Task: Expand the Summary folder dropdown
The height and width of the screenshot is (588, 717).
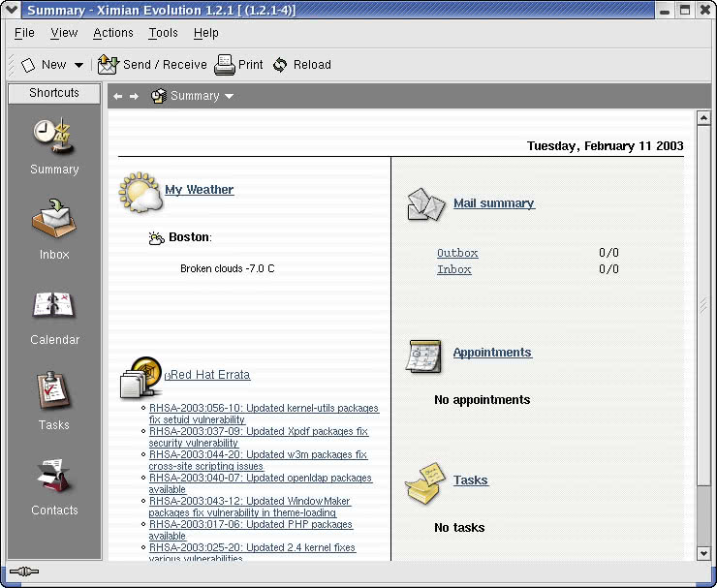Action: [x=229, y=96]
